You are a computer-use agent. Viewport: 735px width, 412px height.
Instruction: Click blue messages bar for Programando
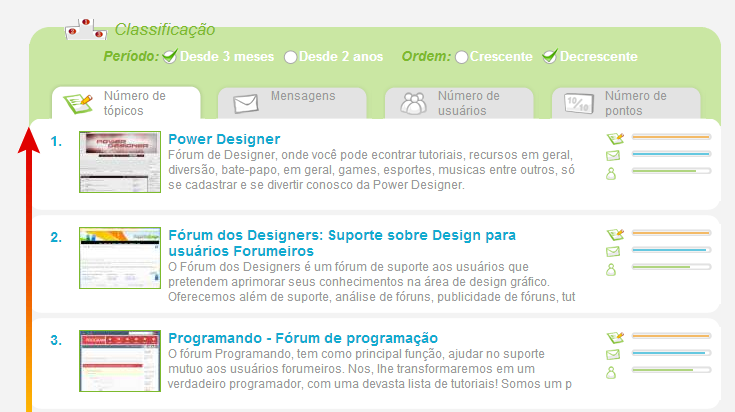pos(671,353)
